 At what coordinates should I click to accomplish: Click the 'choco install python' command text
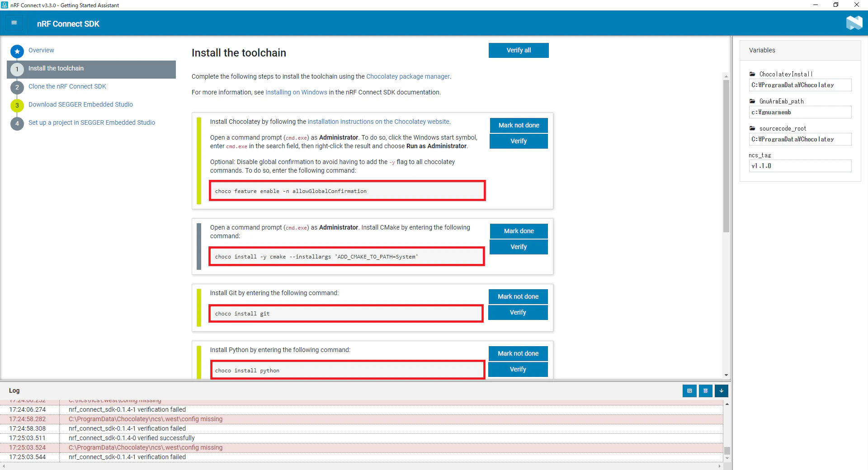tap(247, 371)
